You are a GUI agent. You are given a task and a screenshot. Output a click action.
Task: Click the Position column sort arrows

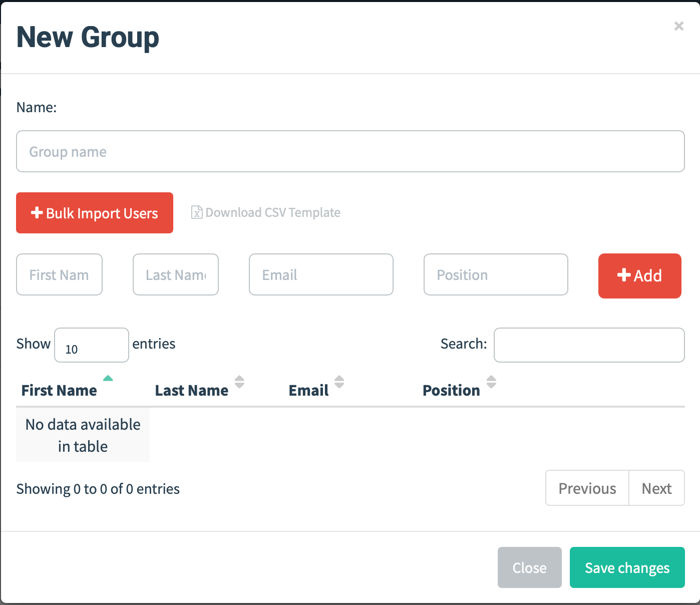tap(491, 382)
